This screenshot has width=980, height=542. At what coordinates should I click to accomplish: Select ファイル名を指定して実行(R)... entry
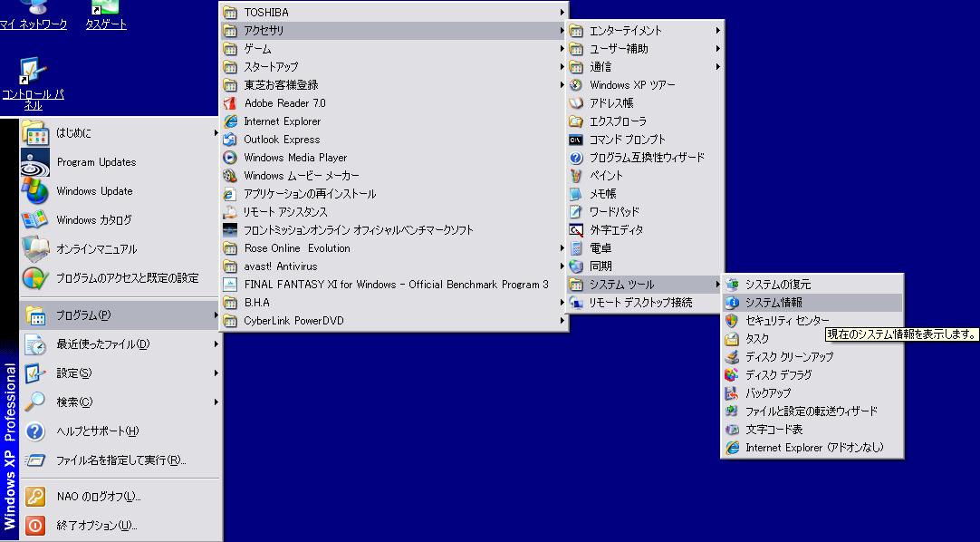point(120,460)
